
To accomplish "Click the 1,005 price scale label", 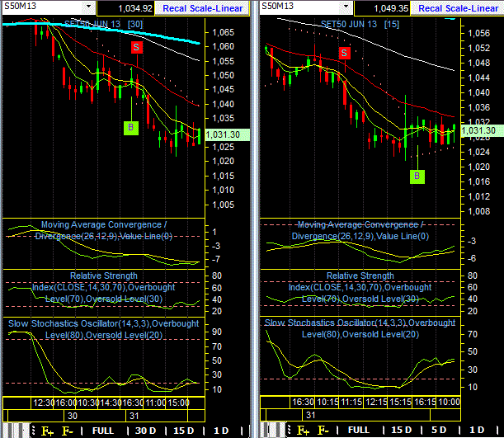I will tap(223, 205).
